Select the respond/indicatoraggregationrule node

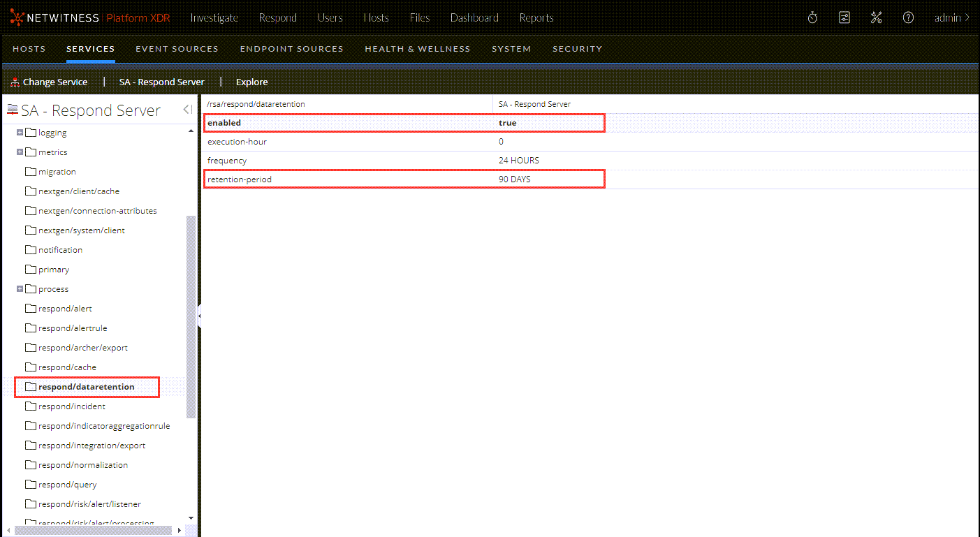pyautogui.click(x=104, y=426)
